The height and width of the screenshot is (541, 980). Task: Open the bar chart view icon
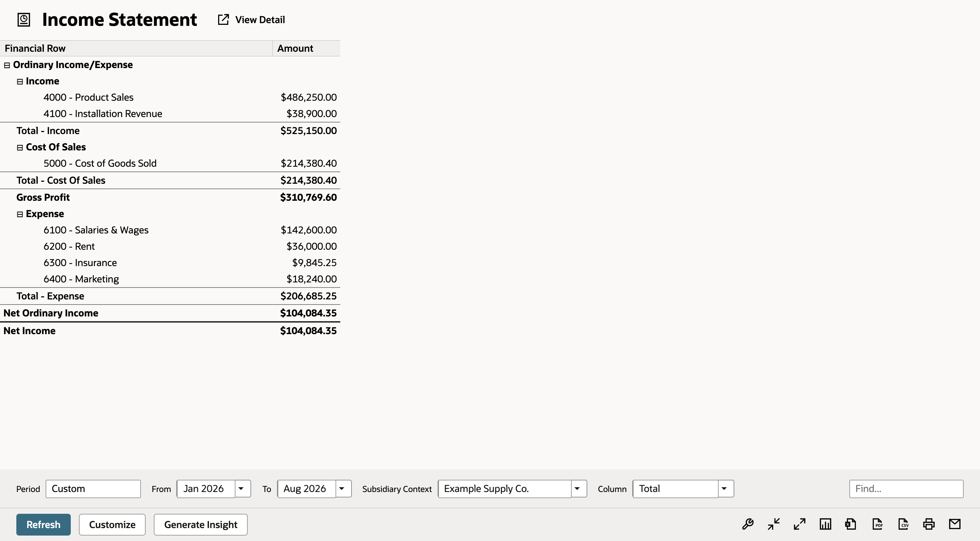click(x=825, y=524)
